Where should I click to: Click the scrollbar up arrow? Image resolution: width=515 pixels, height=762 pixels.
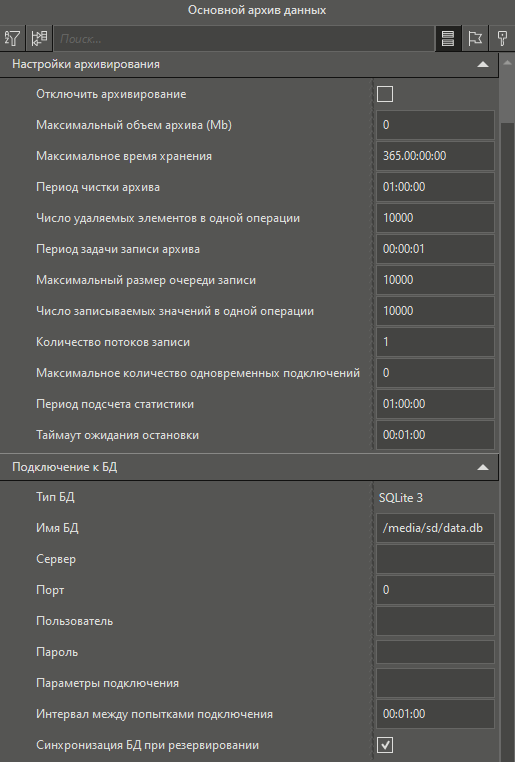tap(507, 63)
